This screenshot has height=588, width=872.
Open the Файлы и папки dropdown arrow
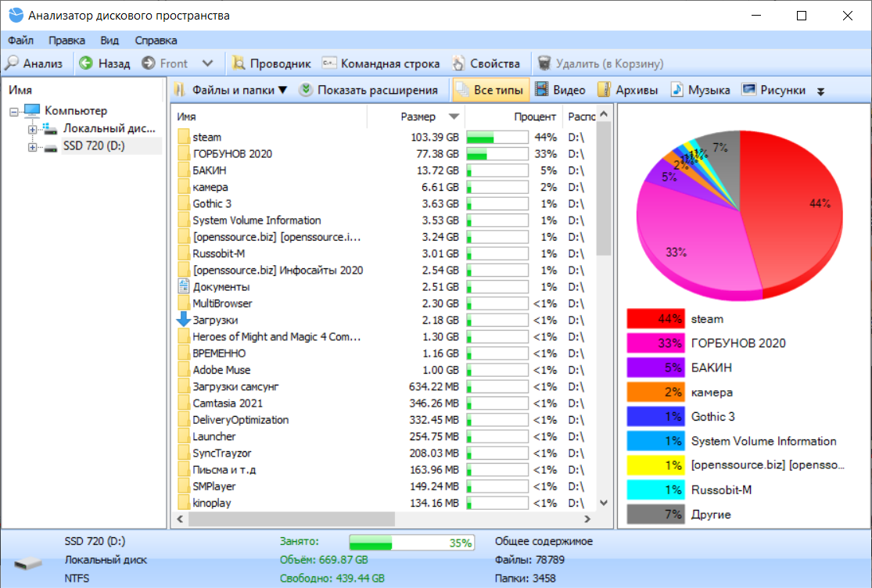pos(282,90)
